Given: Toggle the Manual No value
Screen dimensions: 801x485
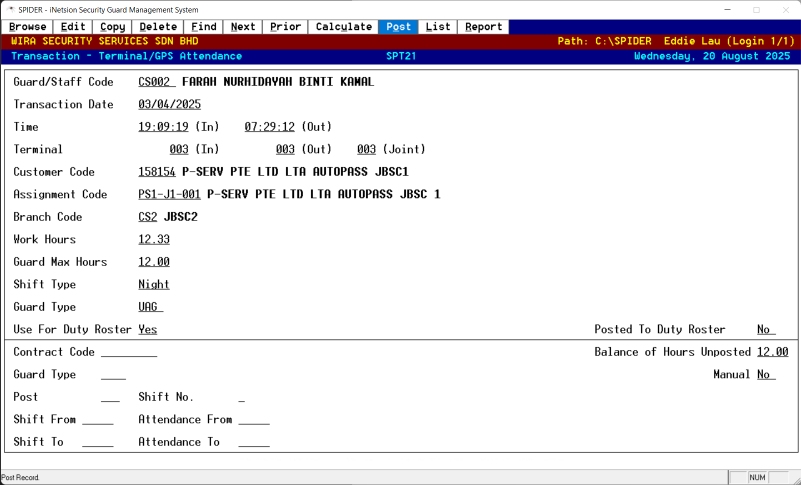Looking at the screenshot, I should pyautogui.click(x=765, y=374).
